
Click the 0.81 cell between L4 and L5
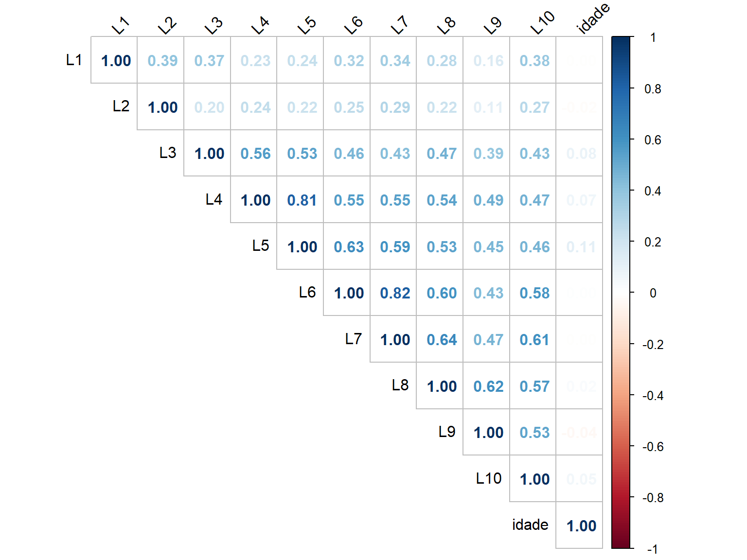point(302,200)
